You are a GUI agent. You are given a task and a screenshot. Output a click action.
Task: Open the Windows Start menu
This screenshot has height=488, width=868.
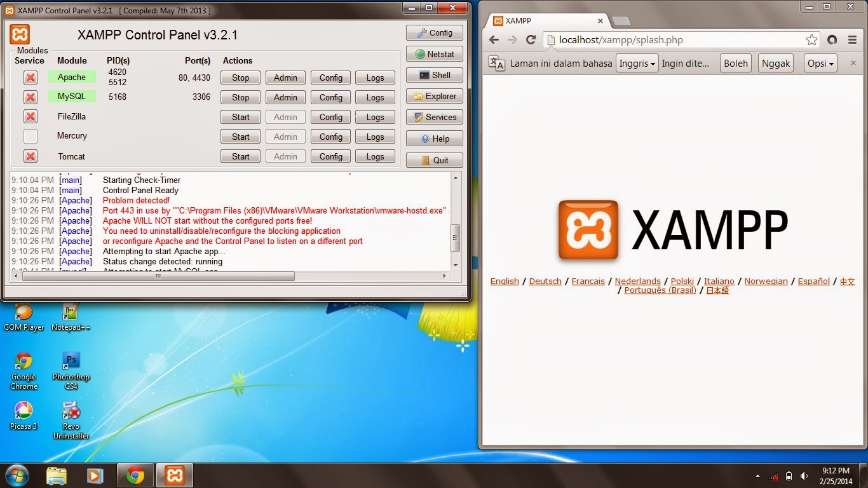[x=17, y=475]
